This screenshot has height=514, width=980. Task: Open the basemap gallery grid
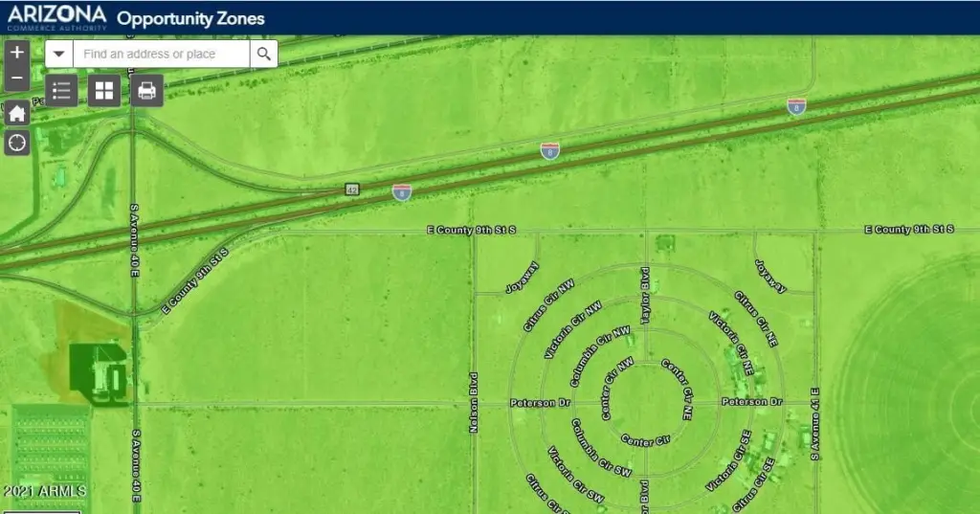tap(104, 91)
